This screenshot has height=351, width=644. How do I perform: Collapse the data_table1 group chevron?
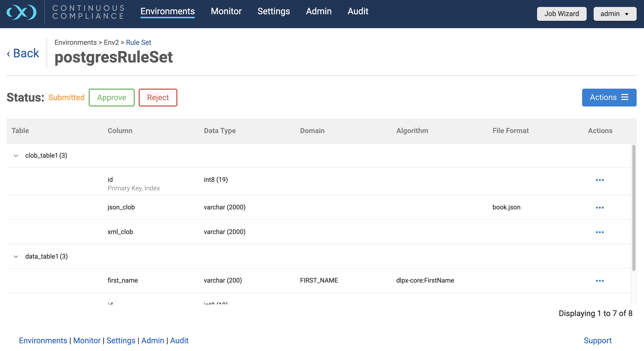pyautogui.click(x=16, y=257)
